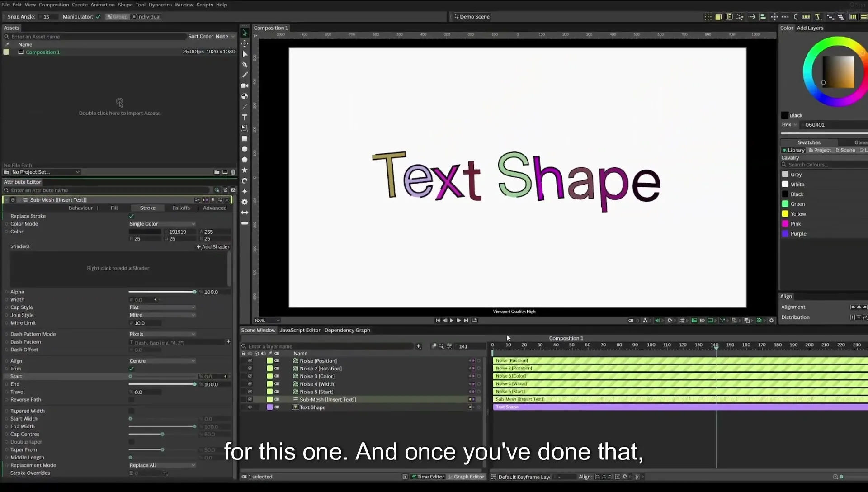The image size is (868, 492).
Task: Pick the Rectangle shape tool
Action: coord(245,139)
